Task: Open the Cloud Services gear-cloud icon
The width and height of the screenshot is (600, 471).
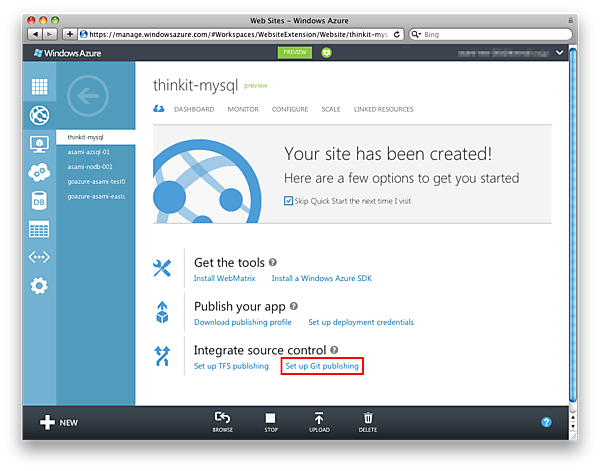Action: tap(39, 172)
